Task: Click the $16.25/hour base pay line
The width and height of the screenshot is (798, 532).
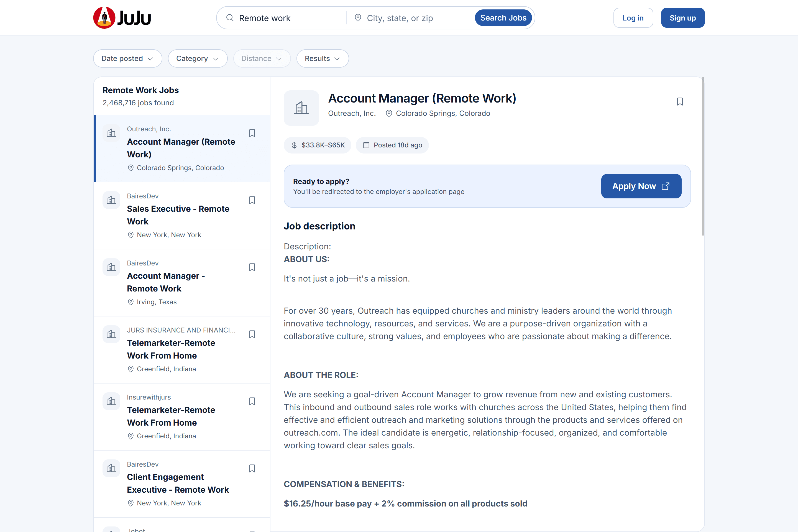Action: pos(405,503)
